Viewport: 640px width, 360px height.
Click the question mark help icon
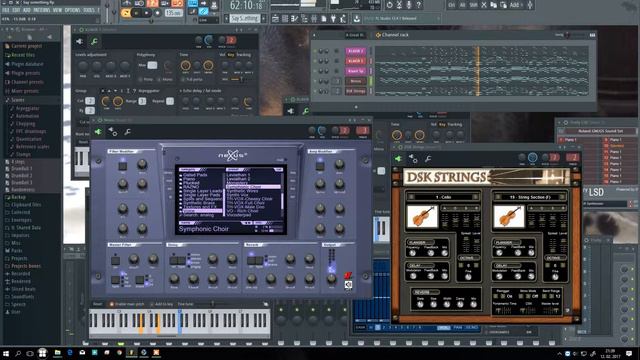418,5
